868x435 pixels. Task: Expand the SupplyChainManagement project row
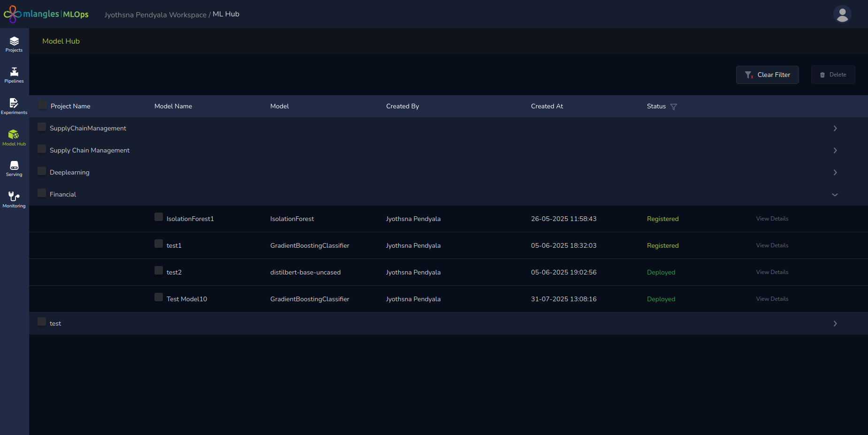[x=835, y=129]
